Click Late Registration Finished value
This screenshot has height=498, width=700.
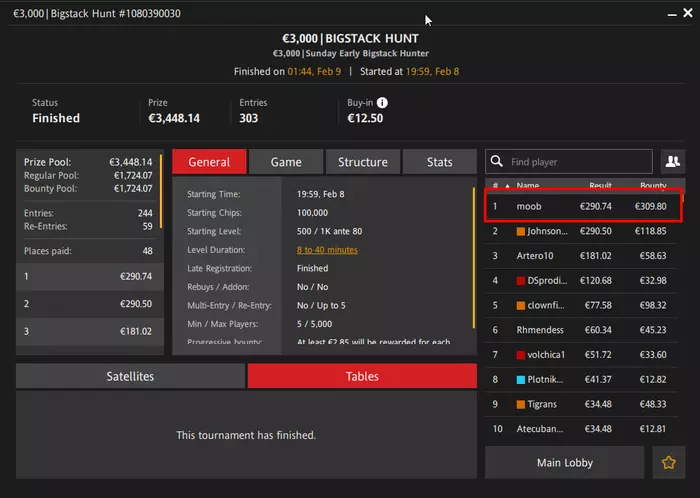(312, 268)
